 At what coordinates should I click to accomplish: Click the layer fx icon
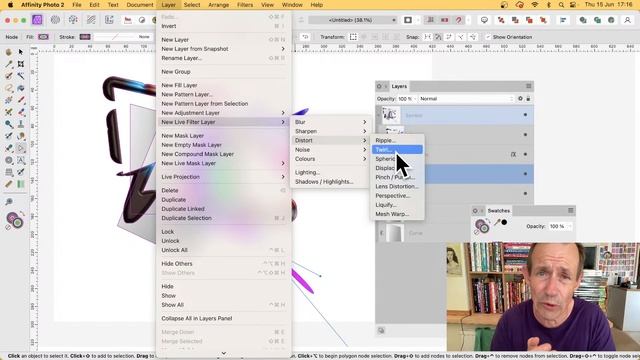click(x=513, y=154)
